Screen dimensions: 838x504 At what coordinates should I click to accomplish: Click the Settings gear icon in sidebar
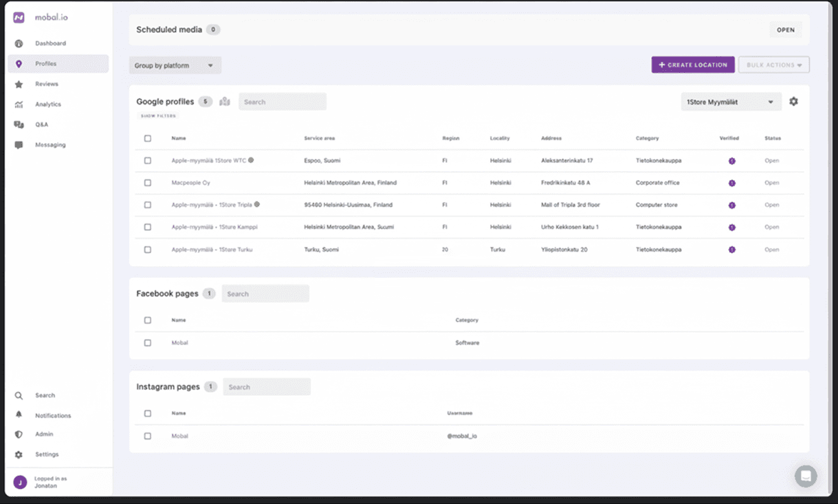(x=19, y=454)
